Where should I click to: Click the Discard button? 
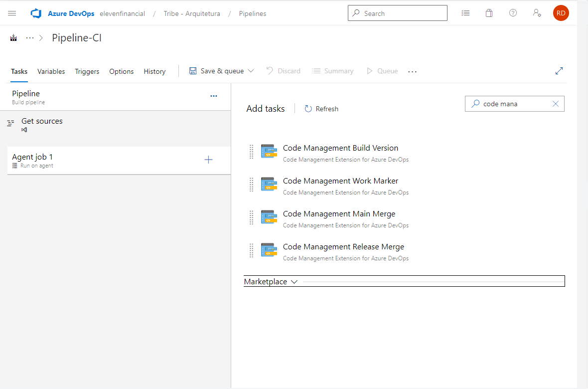(284, 71)
